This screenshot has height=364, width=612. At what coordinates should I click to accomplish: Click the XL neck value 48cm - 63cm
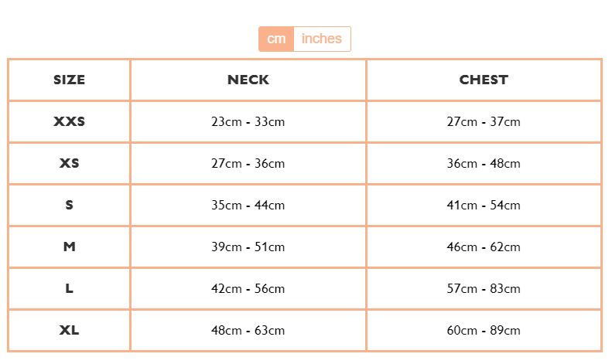[x=248, y=331]
